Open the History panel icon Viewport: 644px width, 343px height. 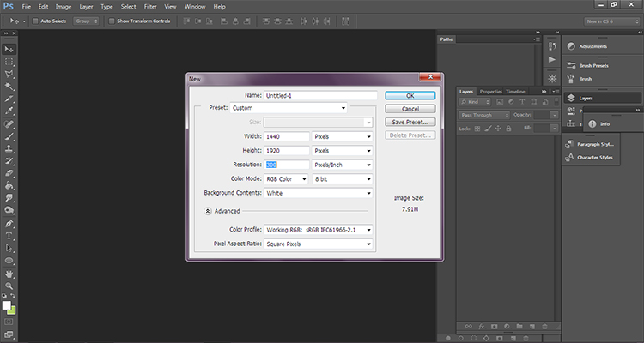coord(552,46)
